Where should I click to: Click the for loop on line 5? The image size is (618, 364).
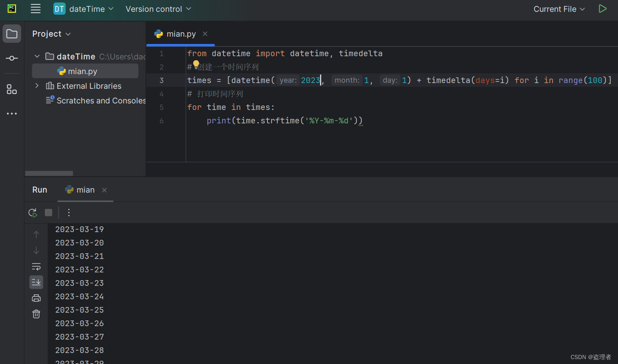click(x=231, y=107)
